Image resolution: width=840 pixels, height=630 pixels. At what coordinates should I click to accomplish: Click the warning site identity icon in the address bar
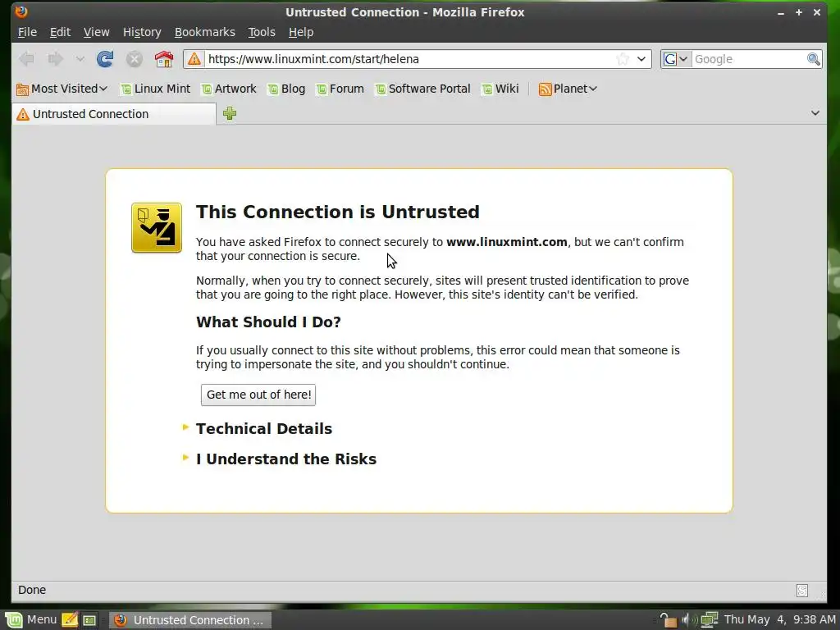[194, 59]
